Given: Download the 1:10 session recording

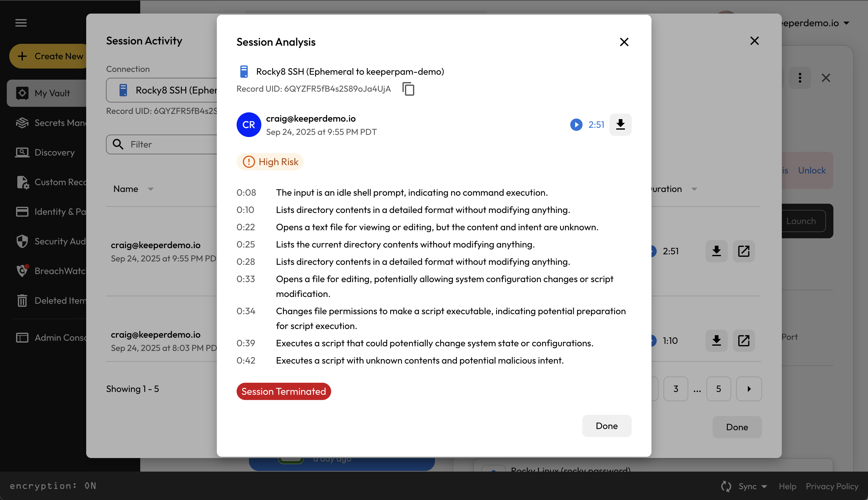Looking at the screenshot, I should click(x=716, y=341).
